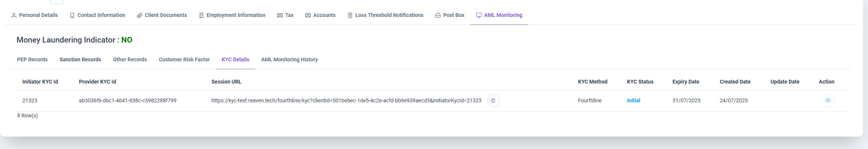Viewport: 868px width, 149px height.
Task: View the Other Records sub-tab
Action: coord(130,59)
